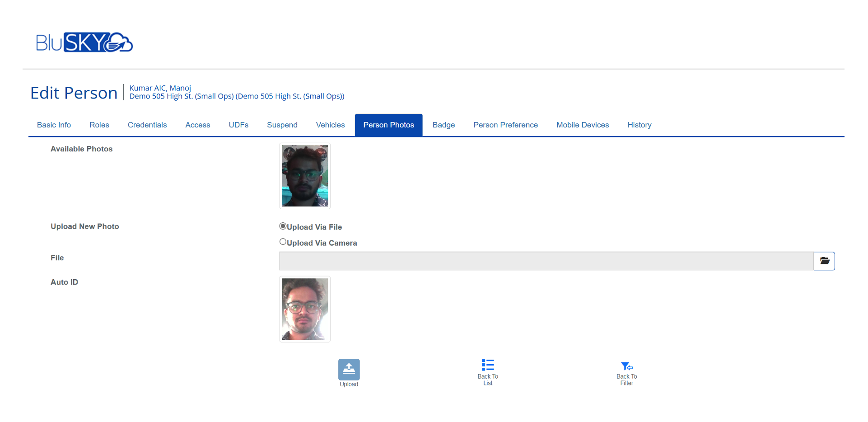
Task: Open the Person Preference tab
Action: click(505, 125)
